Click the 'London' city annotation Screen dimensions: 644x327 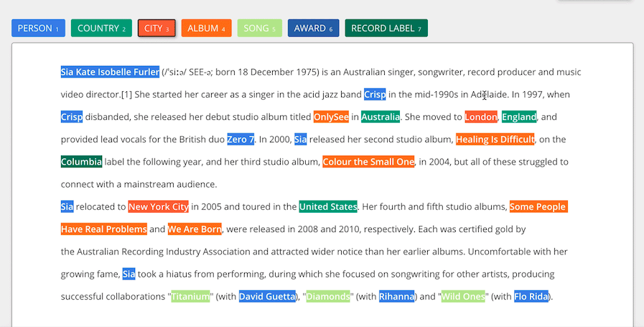(481, 117)
